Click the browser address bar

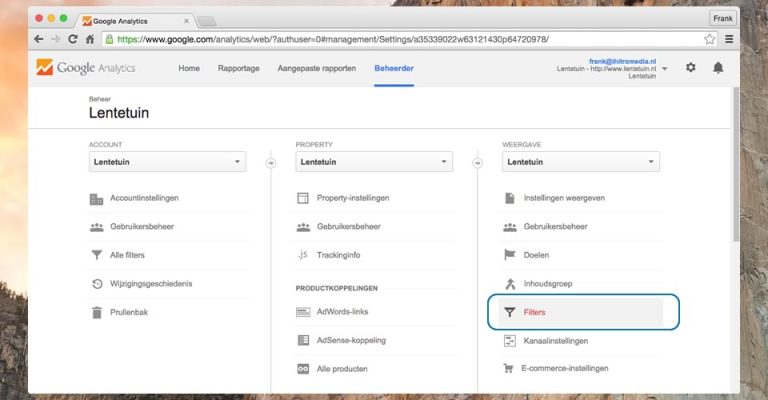point(400,39)
